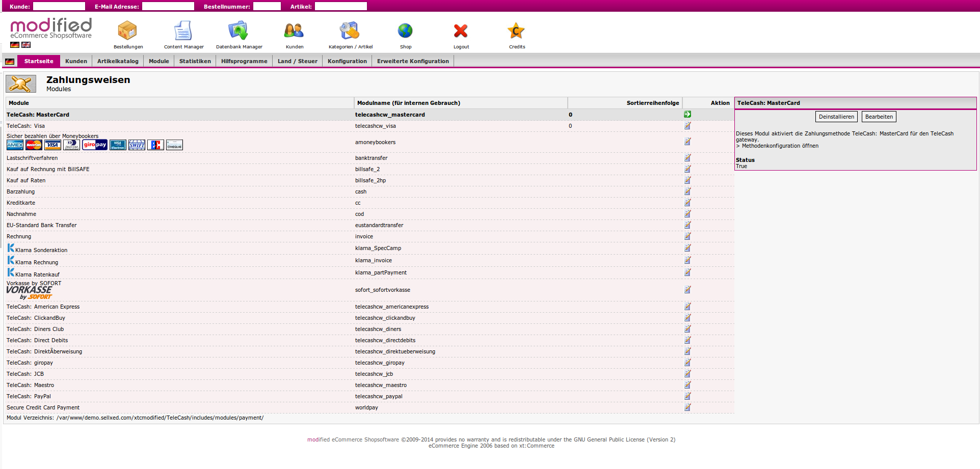The width and height of the screenshot is (980, 469).
Task: Open the Credits star icon
Action: pos(516,31)
